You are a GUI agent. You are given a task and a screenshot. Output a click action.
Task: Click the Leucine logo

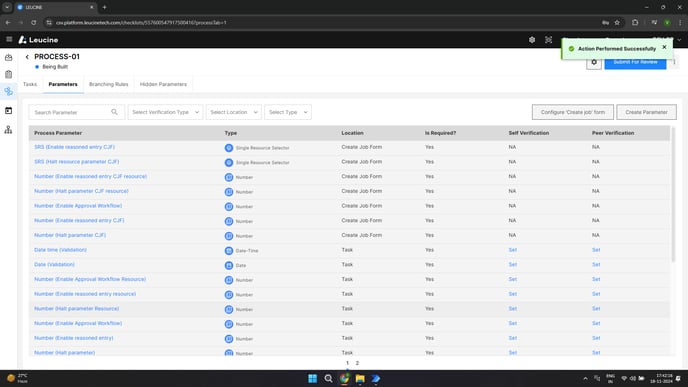(38, 40)
